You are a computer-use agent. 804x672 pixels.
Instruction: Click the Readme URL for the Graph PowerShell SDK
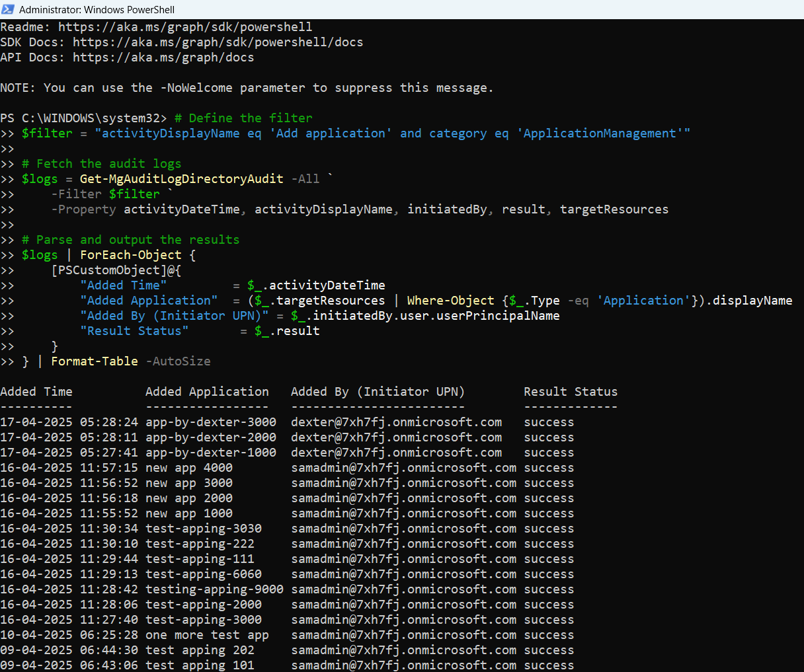click(185, 27)
